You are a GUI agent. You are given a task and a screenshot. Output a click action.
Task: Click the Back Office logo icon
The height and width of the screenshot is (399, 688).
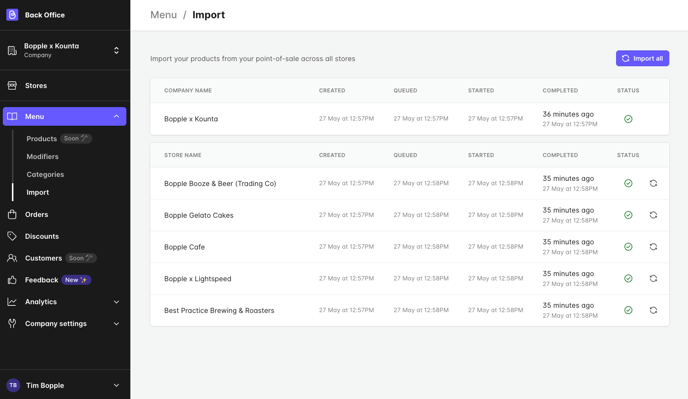tap(12, 14)
